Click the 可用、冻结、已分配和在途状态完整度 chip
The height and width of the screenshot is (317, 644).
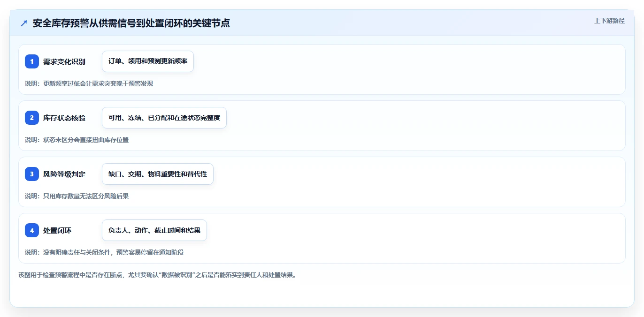point(164,118)
